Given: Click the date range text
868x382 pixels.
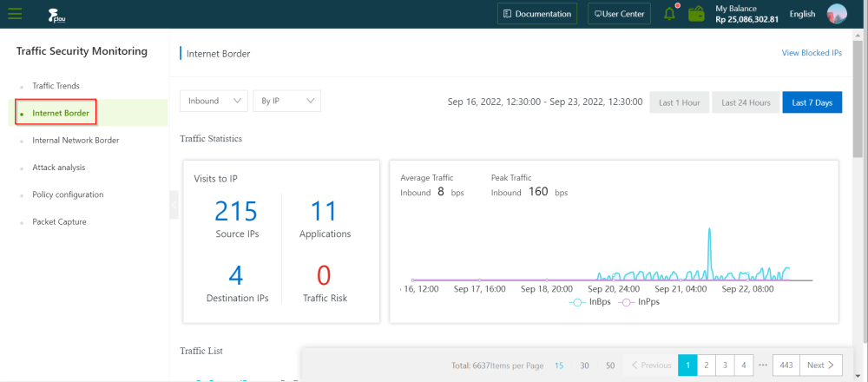Looking at the screenshot, I should pos(545,102).
